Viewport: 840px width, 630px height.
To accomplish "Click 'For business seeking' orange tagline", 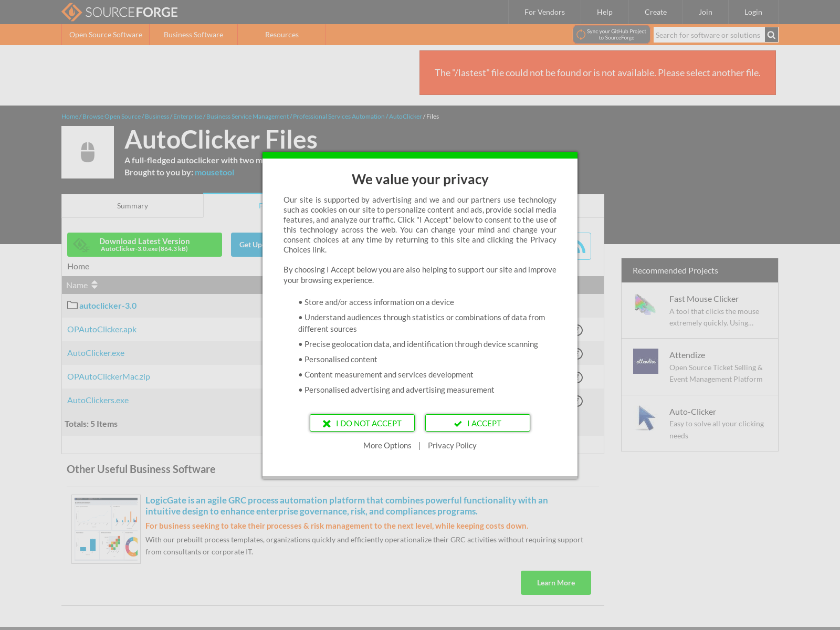I will [x=337, y=526].
